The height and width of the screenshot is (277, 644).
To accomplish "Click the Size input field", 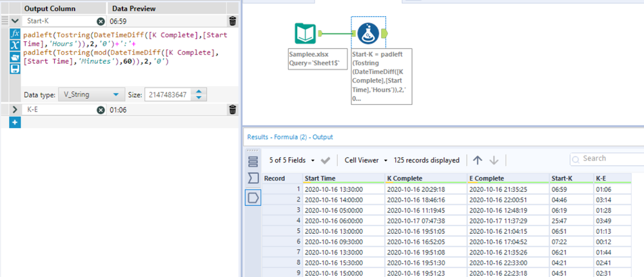I will [x=168, y=95].
